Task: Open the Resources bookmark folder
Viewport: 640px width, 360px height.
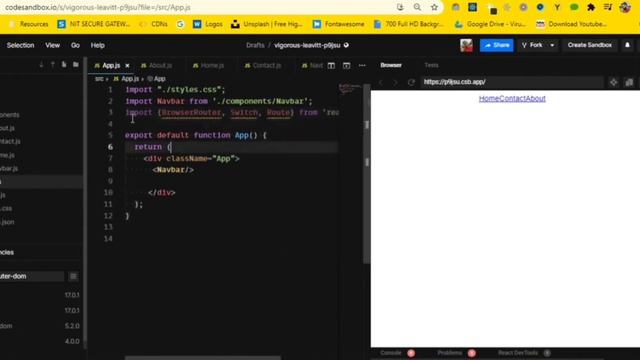Action: coord(29,24)
